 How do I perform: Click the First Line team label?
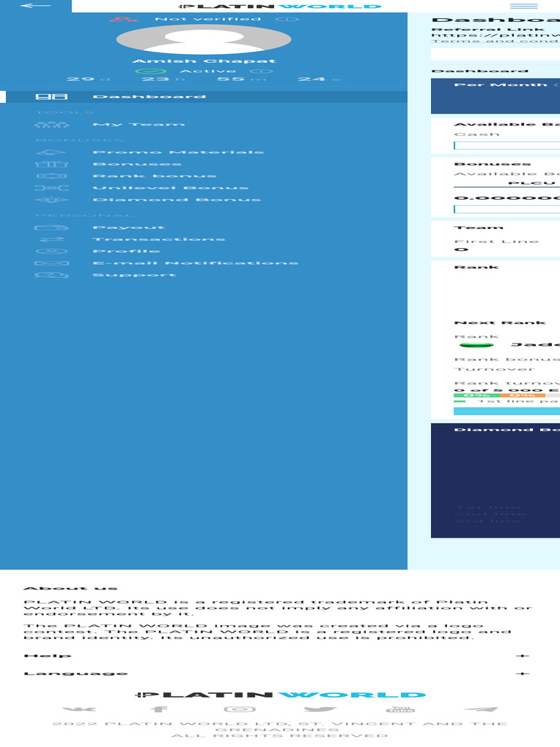[497, 241]
